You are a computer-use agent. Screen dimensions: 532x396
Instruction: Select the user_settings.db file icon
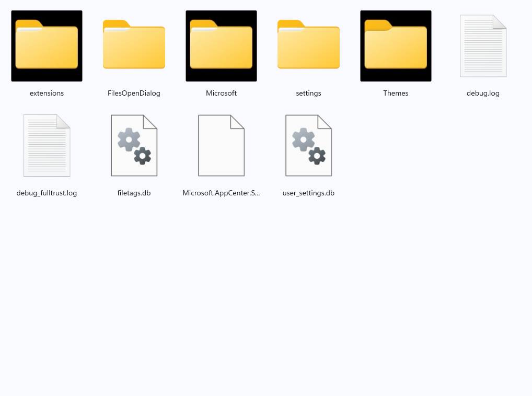point(308,145)
